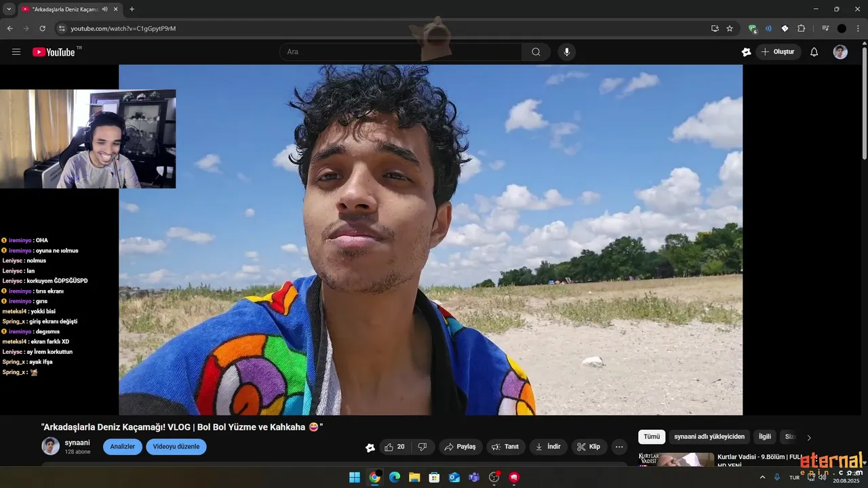Select the Tümü filter chip
Image resolution: width=868 pixels, height=488 pixels.
pyautogui.click(x=652, y=437)
